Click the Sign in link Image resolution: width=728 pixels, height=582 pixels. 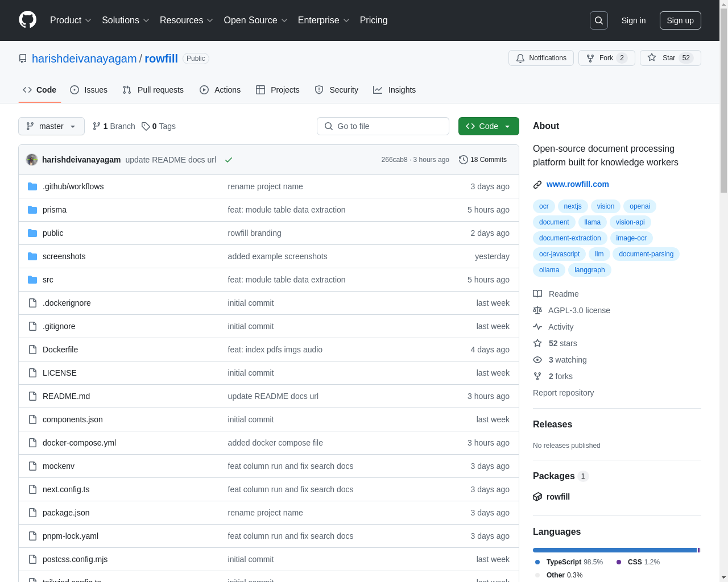click(634, 20)
